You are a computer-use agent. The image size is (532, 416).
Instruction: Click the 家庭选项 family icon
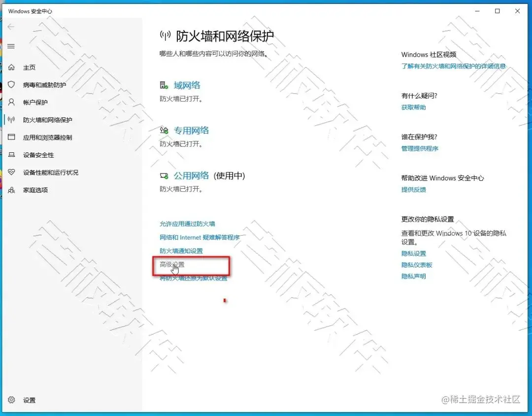(x=11, y=190)
